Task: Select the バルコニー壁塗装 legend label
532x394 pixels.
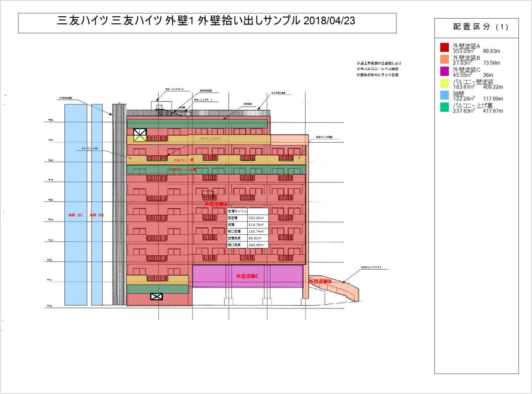Action: pos(473,82)
